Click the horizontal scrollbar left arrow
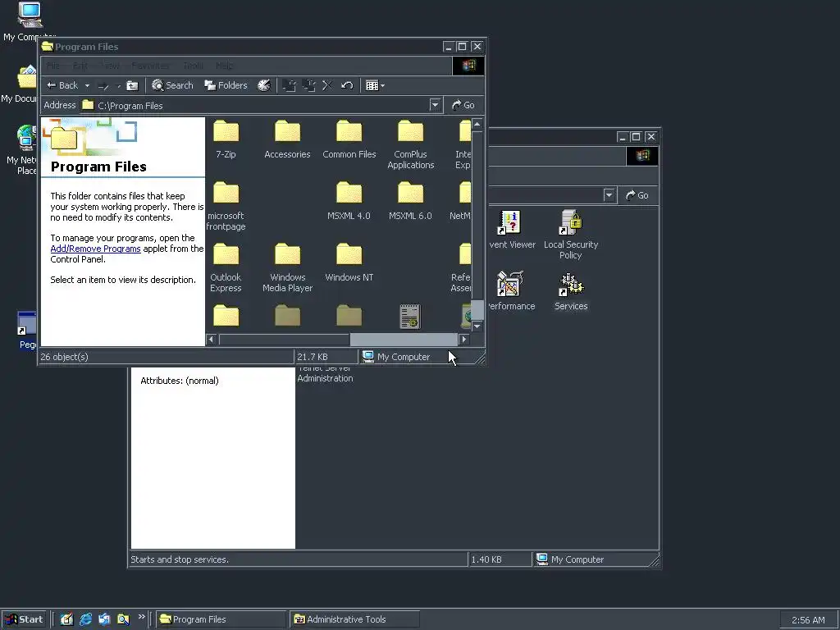The width and height of the screenshot is (840, 630). (x=211, y=339)
